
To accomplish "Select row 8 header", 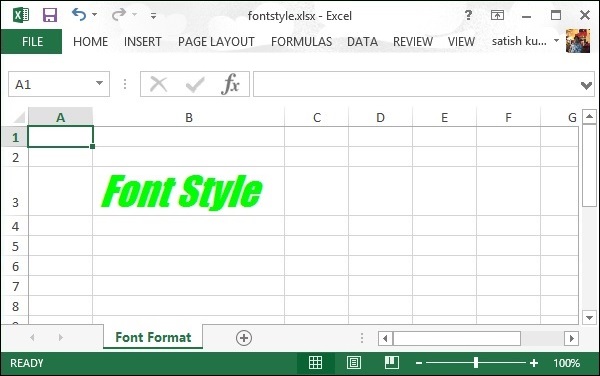I will pos(15,306).
